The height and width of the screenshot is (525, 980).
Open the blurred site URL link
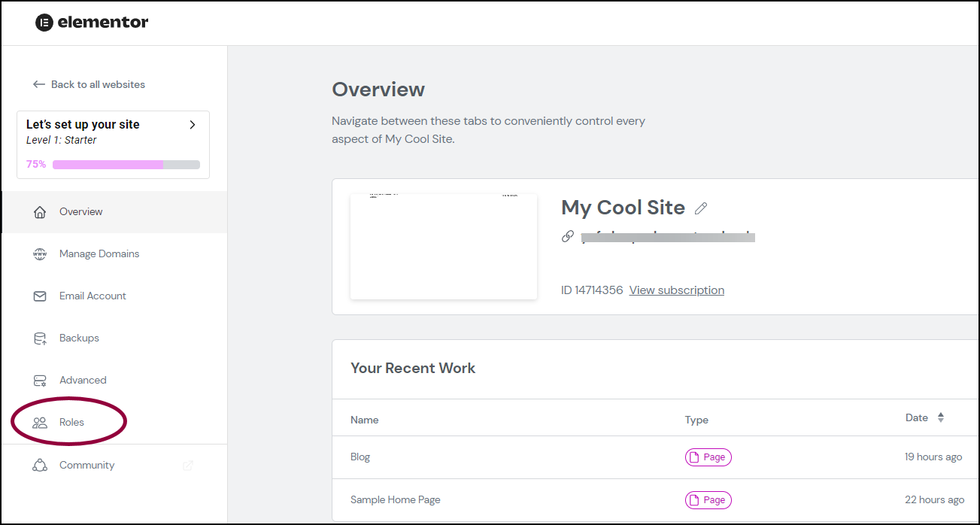click(668, 237)
